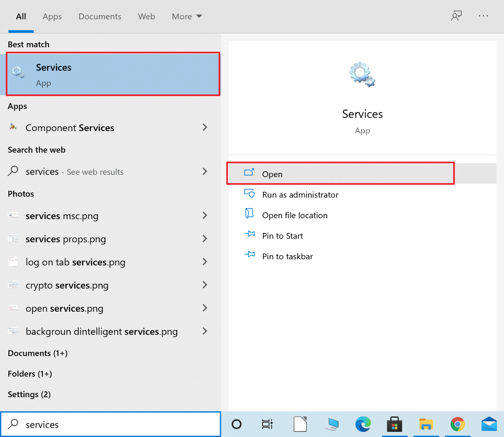504x437 pixels.
Task: Open the Services gear icon in Best match
Action: [x=18, y=72]
